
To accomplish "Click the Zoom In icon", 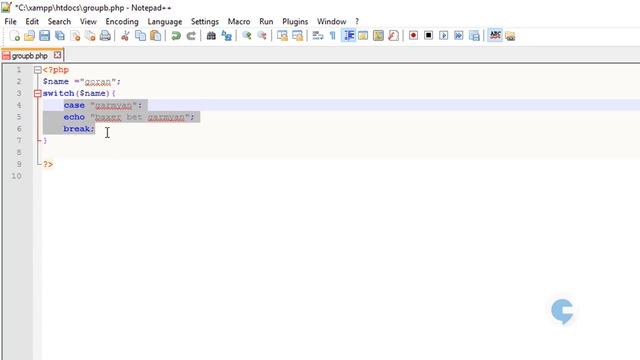I will (247, 36).
